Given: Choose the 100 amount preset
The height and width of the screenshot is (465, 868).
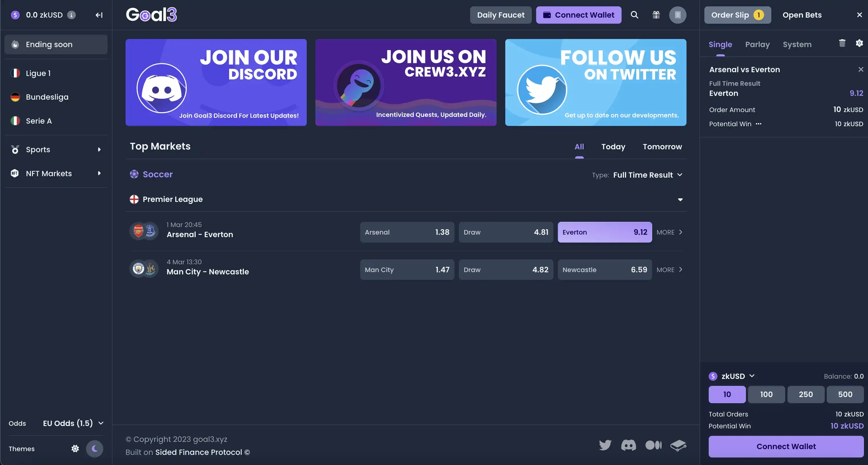Looking at the screenshot, I should pos(766,394).
